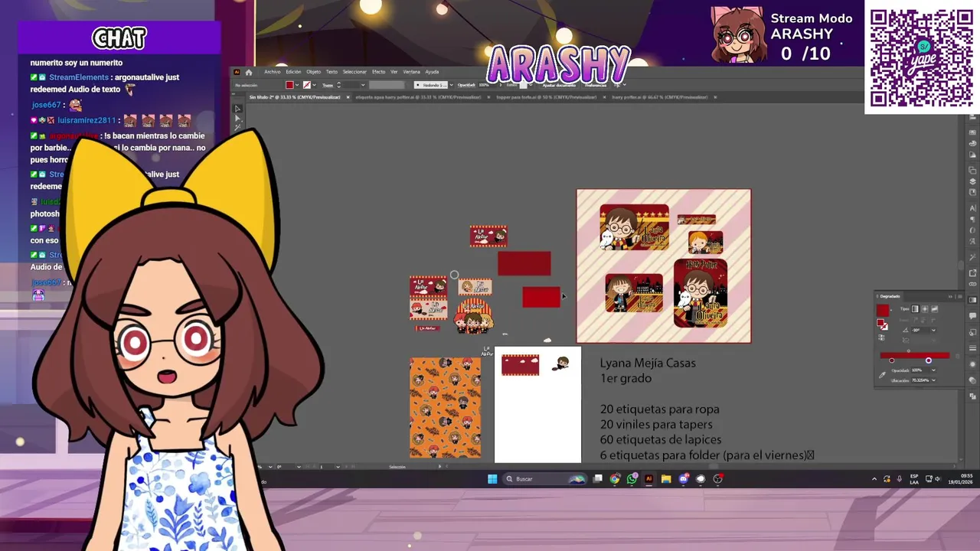
Task: Click the "Lyana Mejía Casas" text
Action: click(x=648, y=363)
